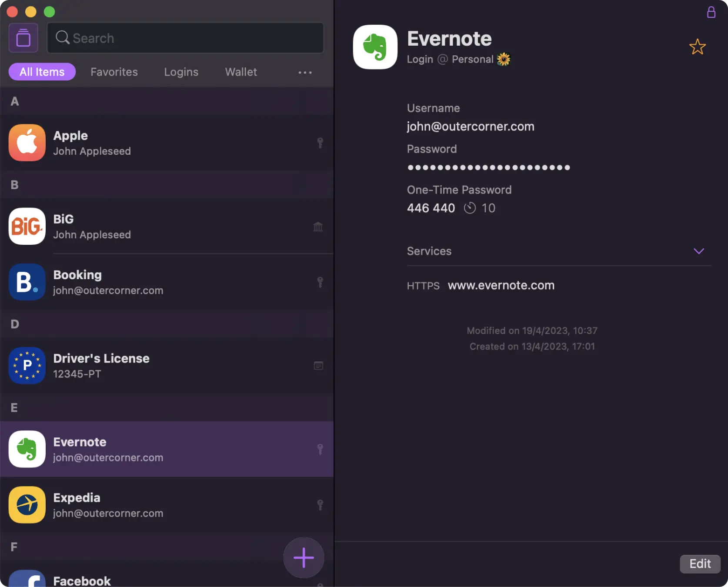Click the Facebook item icon
728x587 pixels.
pyautogui.click(x=27, y=578)
